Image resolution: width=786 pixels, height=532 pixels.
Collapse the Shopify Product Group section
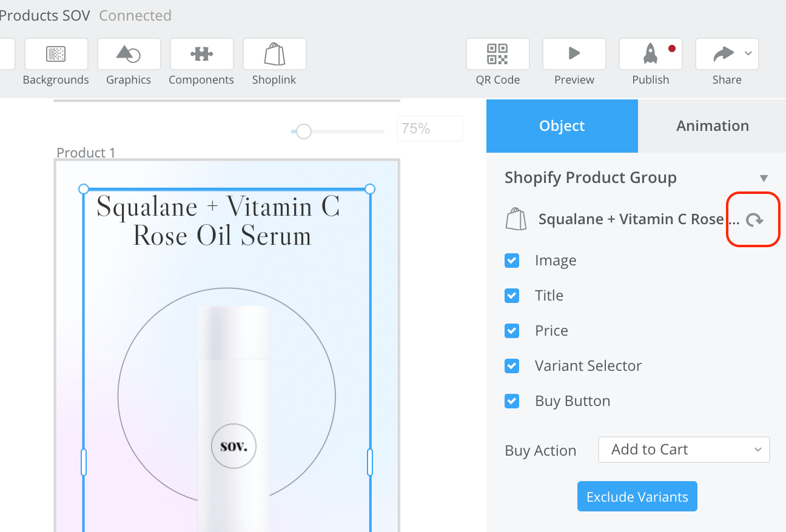pos(764,178)
